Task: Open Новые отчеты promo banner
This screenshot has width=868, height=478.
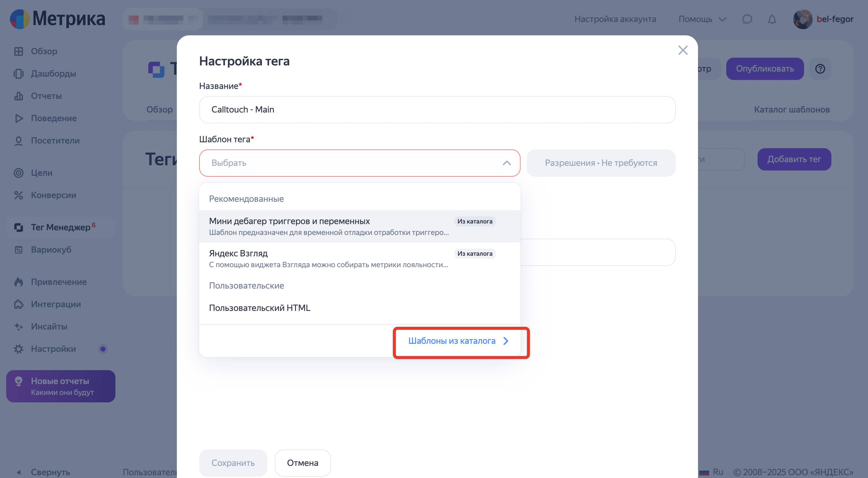Action: pyautogui.click(x=61, y=386)
